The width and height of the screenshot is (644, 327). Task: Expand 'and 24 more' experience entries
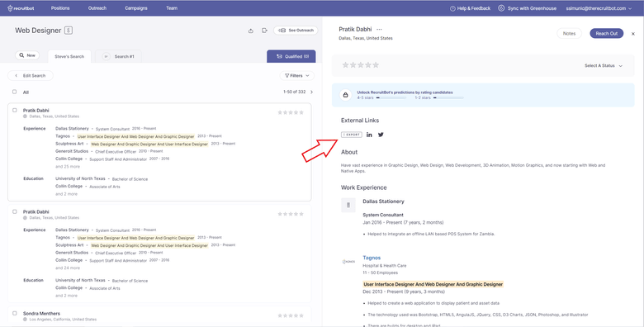click(68, 268)
